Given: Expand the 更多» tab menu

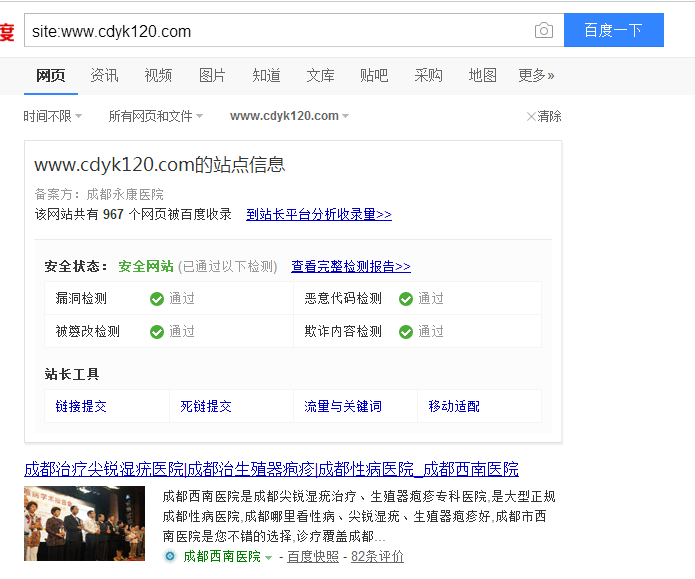Looking at the screenshot, I should [x=536, y=75].
